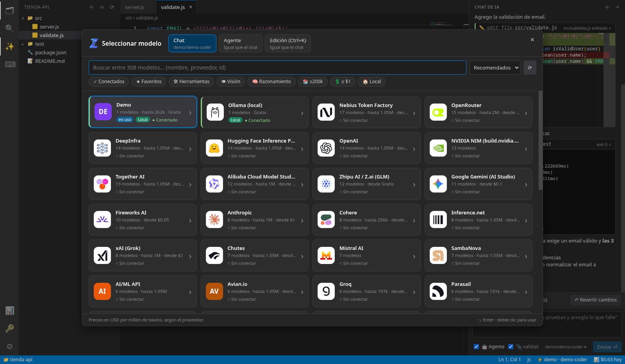
Task: Click the Enviar button in chat
Action: coord(607,347)
